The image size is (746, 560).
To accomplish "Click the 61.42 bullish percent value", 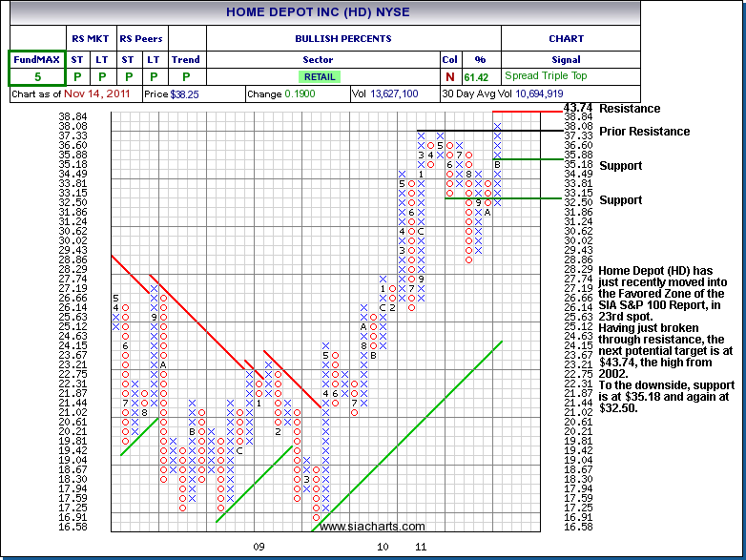I will click(475, 76).
